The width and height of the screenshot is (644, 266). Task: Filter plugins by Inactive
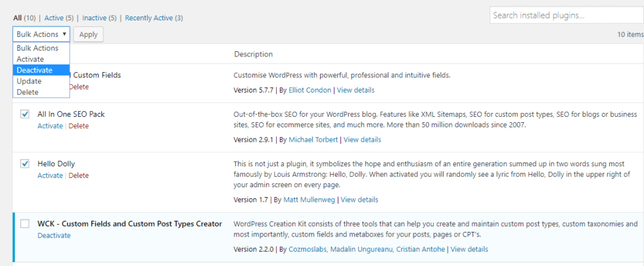(94, 18)
